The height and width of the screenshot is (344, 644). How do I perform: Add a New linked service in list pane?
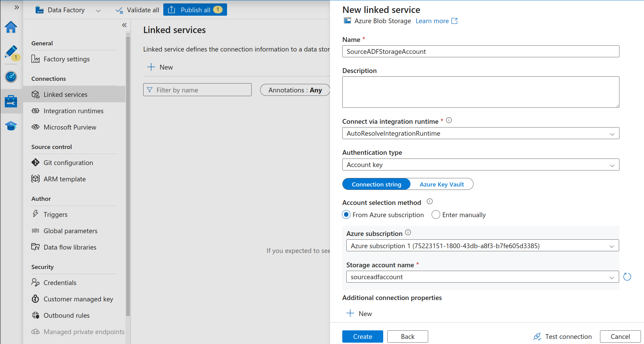coord(160,67)
